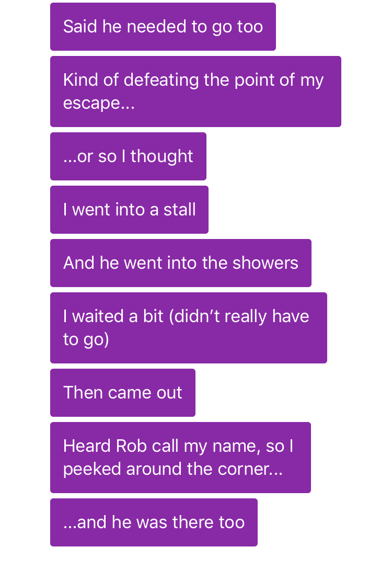Screen dimensions: 392x570
Task: Tap the "Said he needed to go too" message
Action: click(163, 27)
